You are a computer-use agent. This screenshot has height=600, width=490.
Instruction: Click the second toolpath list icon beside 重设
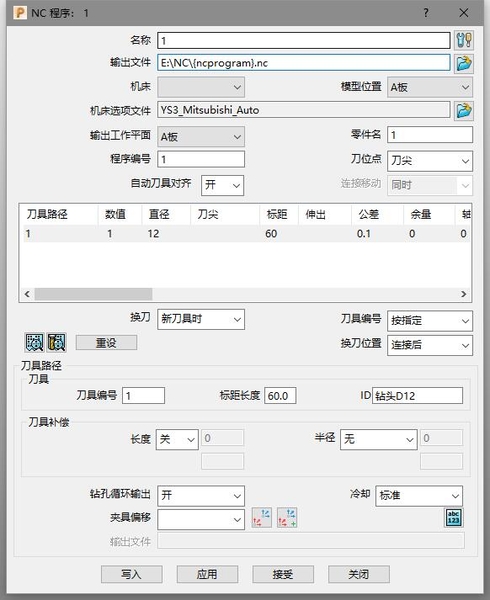point(57,342)
